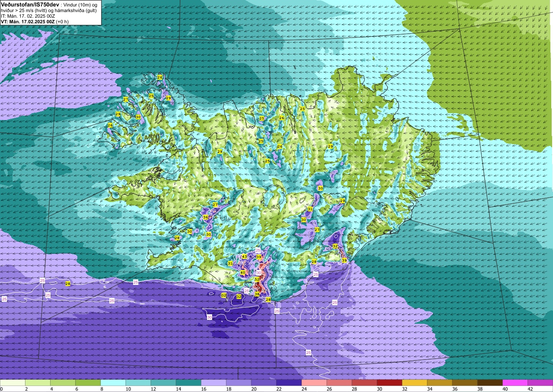Pick the 20–22 m/s purple legend swatch
Screen dimensions: 553x392
click(x=264, y=383)
